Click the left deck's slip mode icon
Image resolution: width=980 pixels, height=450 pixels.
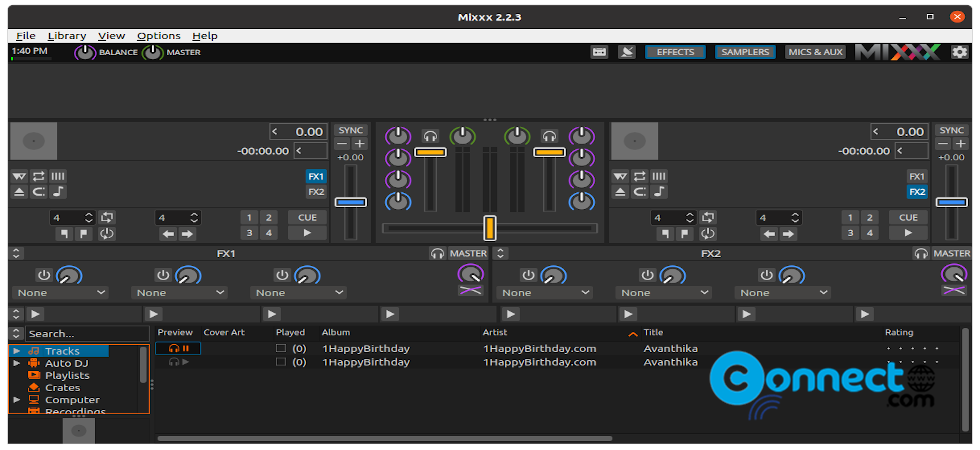click(39, 192)
